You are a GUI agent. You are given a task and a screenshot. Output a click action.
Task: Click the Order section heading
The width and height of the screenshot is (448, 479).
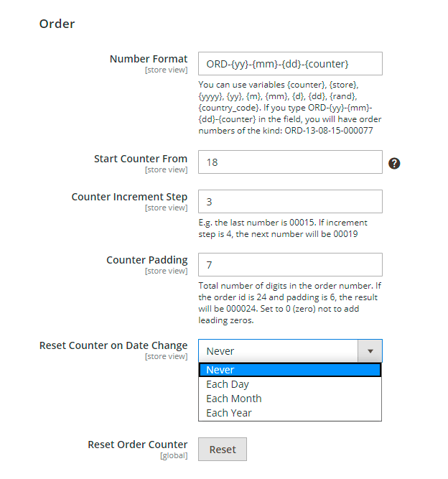[57, 24]
